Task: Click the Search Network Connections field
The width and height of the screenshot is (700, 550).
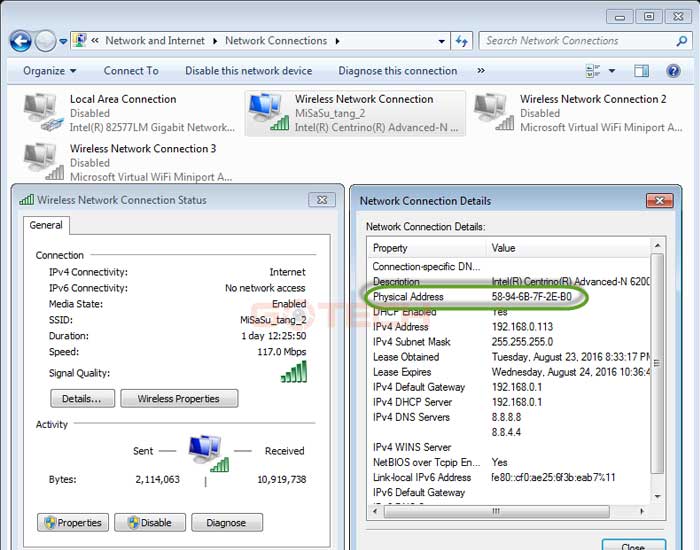Action: 580,41
